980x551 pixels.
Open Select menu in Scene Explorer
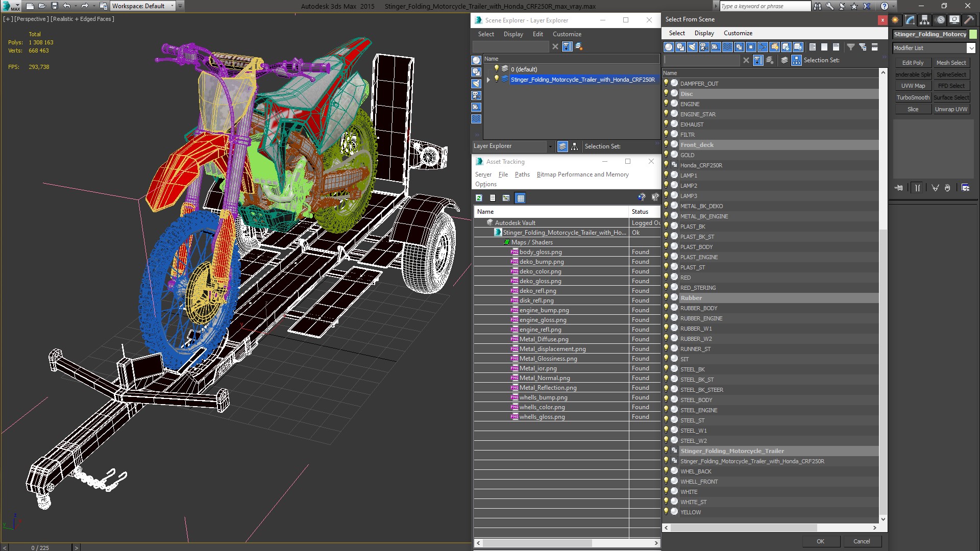(486, 34)
